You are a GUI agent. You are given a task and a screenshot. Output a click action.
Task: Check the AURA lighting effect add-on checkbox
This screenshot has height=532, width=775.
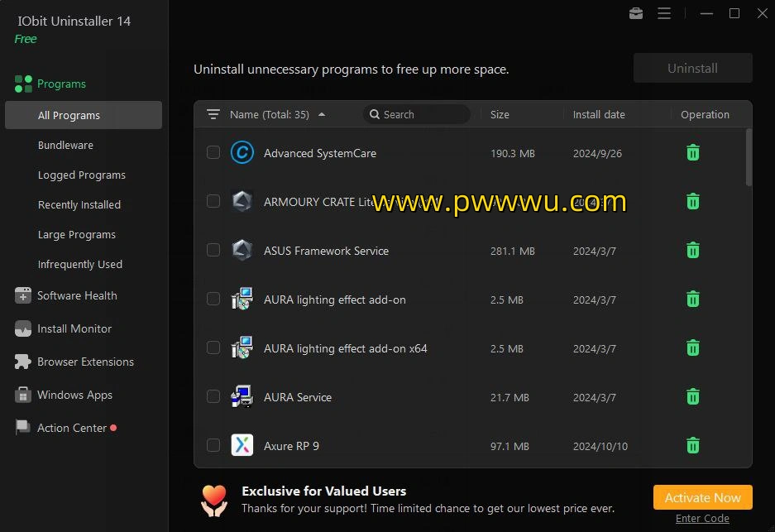(x=213, y=299)
